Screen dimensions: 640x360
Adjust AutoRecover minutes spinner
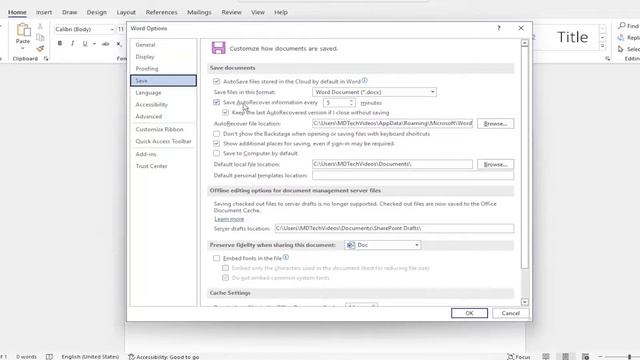pyautogui.click(x=351, y=102)
